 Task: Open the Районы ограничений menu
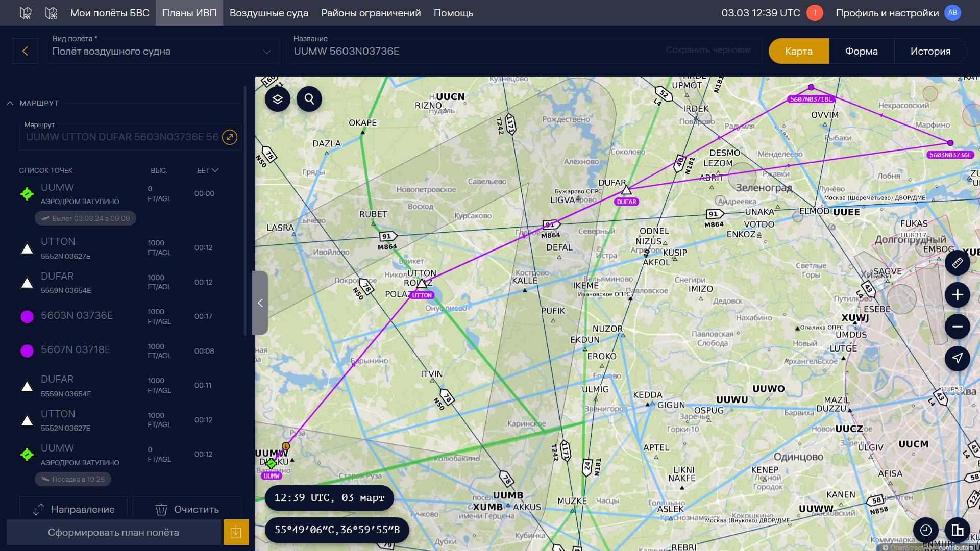[371, 13]
